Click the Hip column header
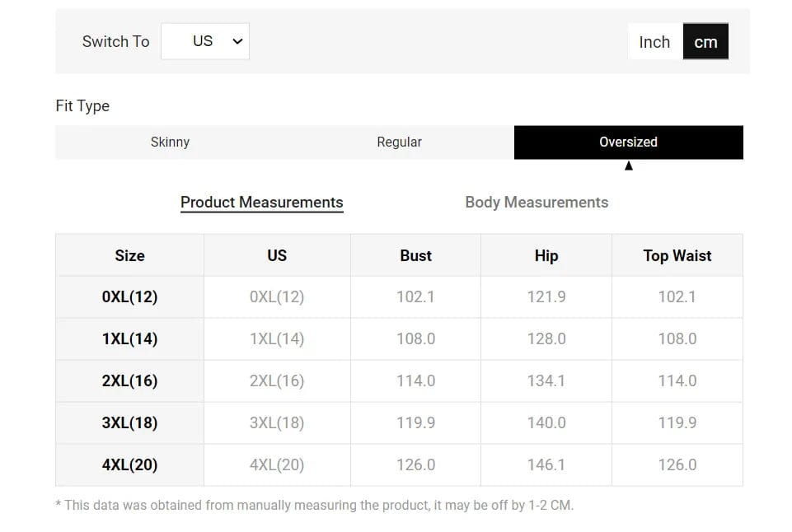This screenshot has height=532, width=792. pos(546,255)
